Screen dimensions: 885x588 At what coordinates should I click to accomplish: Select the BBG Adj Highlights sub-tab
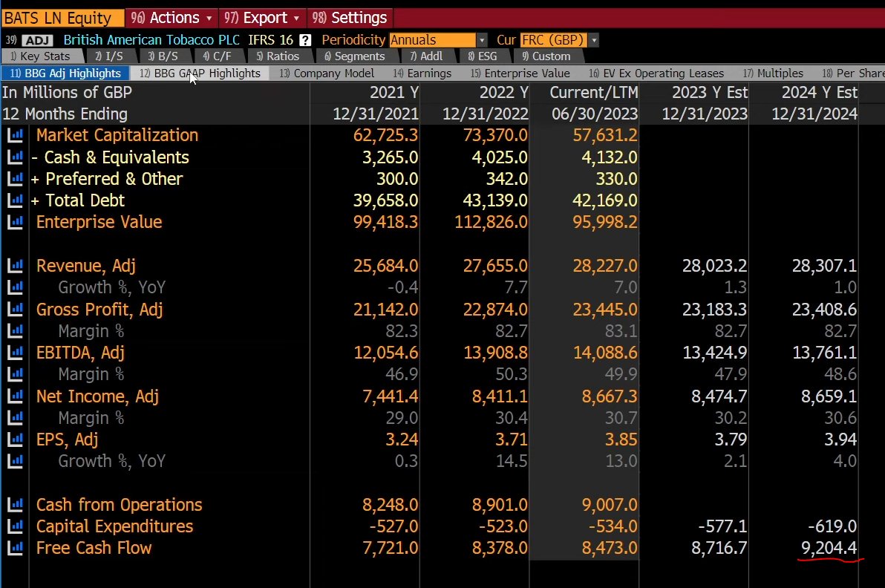coord(65,73)
